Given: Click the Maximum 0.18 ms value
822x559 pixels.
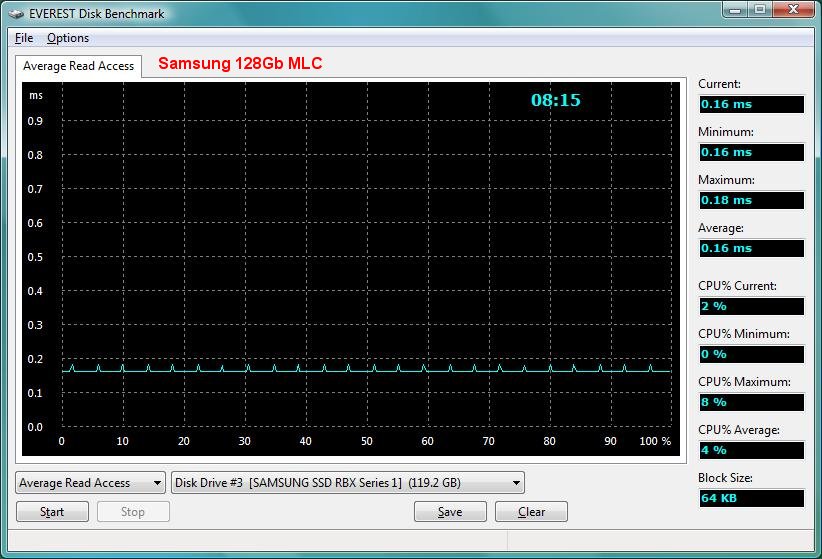Looking at the screenshot, I should click(x=751, y=200).
